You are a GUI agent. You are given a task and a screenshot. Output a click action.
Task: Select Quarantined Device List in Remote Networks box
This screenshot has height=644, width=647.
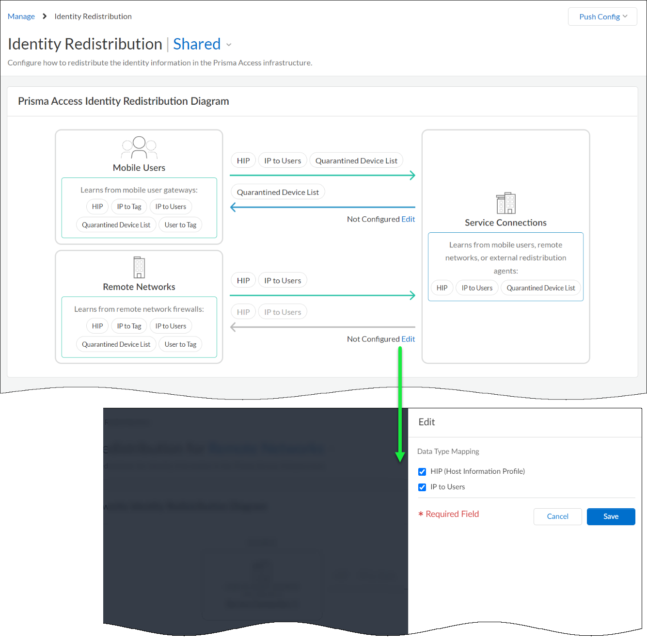(x=116, y=344)
